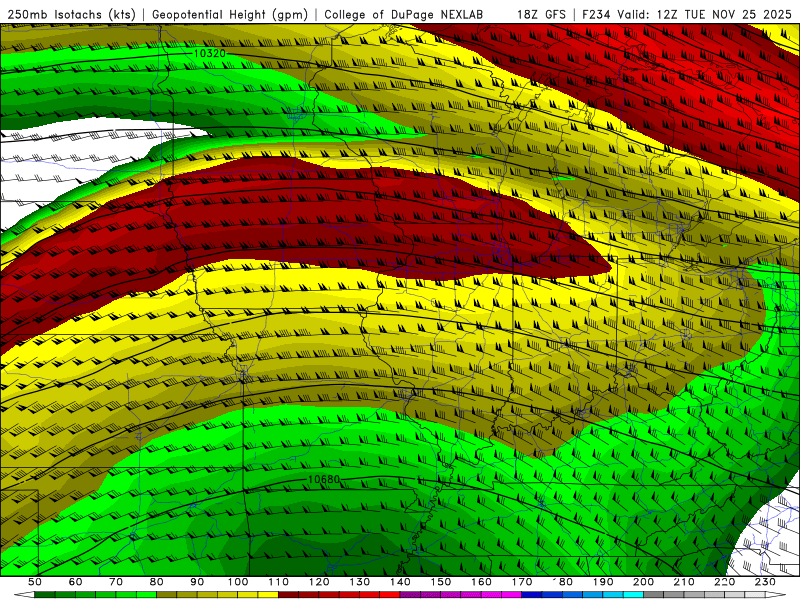Click the 60 value on the color scale
The width and height of the screenshot is (800, 600).
tap(76, 582)
